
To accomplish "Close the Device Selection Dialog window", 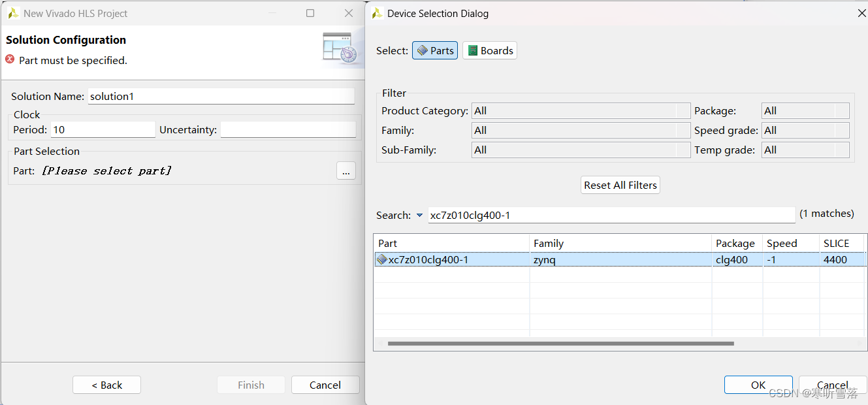I will click(861, 13).
